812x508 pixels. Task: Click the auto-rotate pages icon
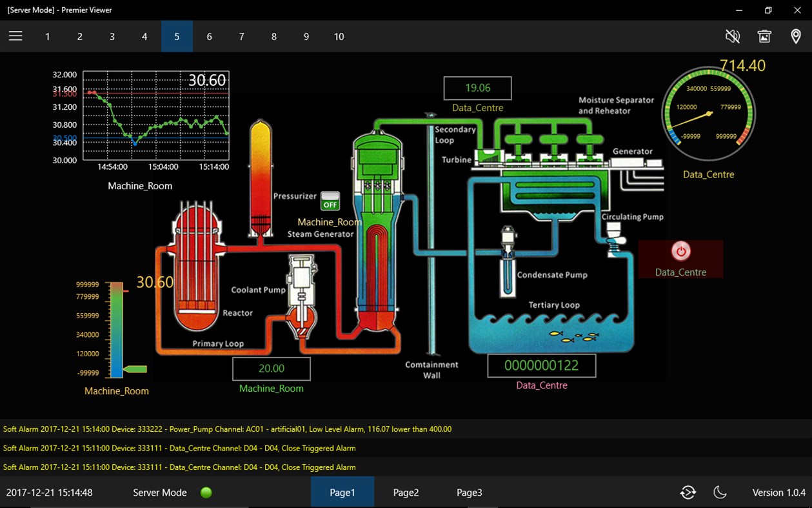point(688,493)
